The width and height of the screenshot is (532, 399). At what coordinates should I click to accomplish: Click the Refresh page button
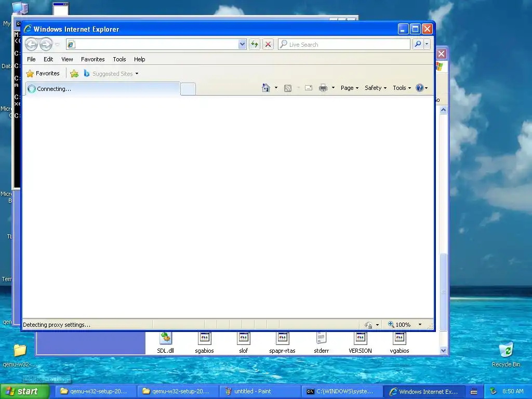pyautogui.click(x=255, y=44)
